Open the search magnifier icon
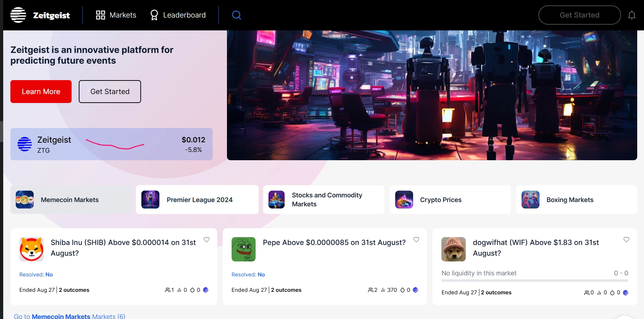644x319 pixels. (x=237, y=15)
